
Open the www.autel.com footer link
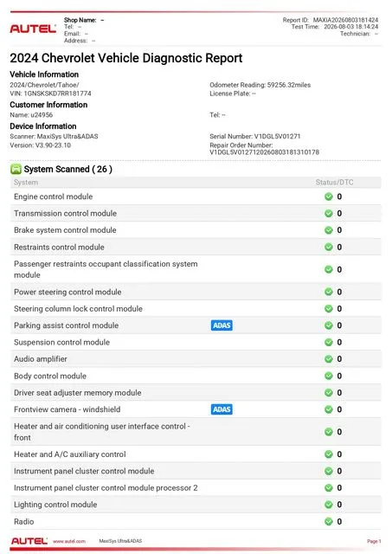coord(69,541)
